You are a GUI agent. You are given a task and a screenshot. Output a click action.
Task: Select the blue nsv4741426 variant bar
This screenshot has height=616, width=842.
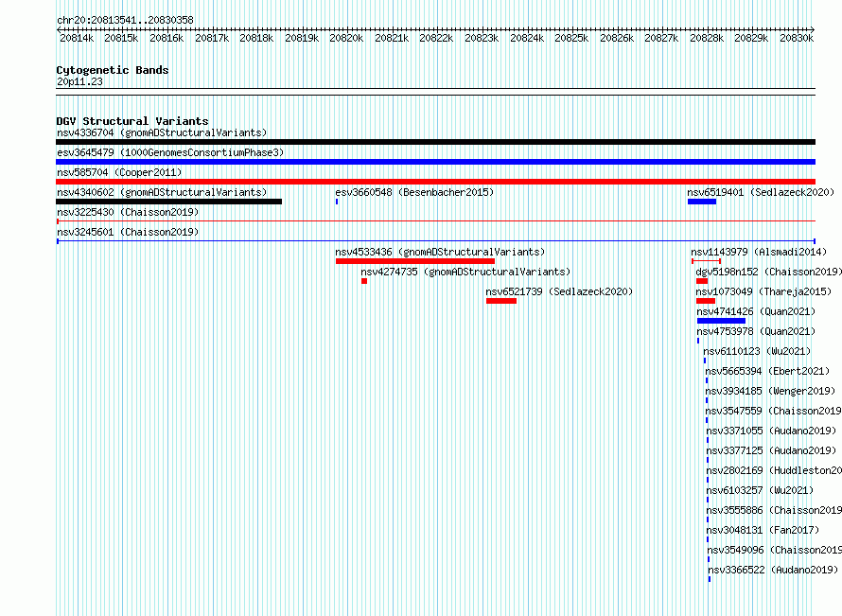pos(721,321)
